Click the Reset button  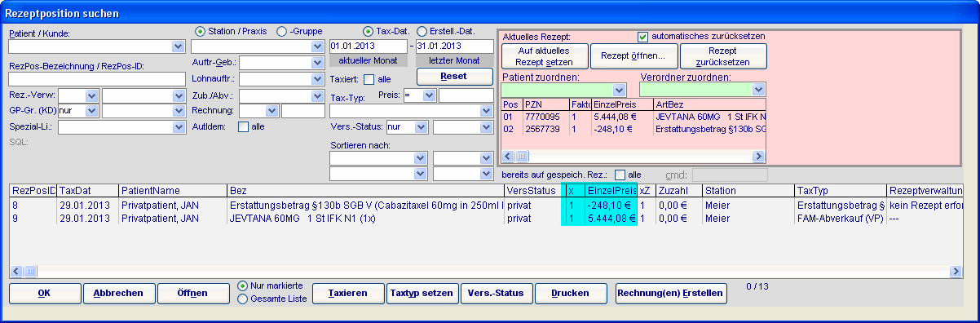pyautogui.click(x=454, y=76)
